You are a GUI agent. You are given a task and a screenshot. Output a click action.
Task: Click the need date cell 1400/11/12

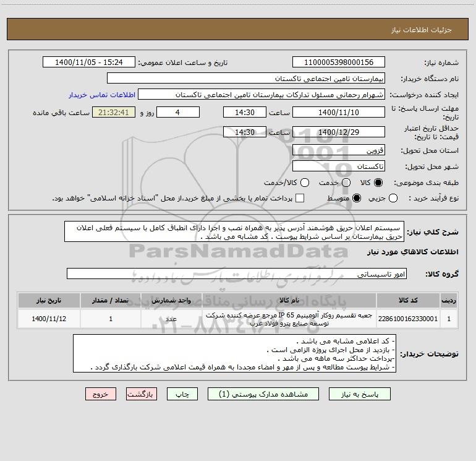[49, 319]
